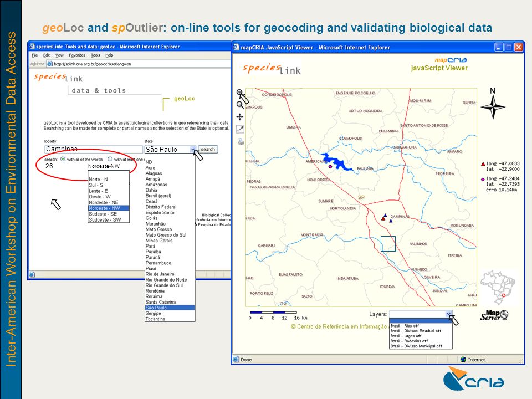Open the File menu
The width and height of the screenshot is (532, 399).
(x=34, y=55)
